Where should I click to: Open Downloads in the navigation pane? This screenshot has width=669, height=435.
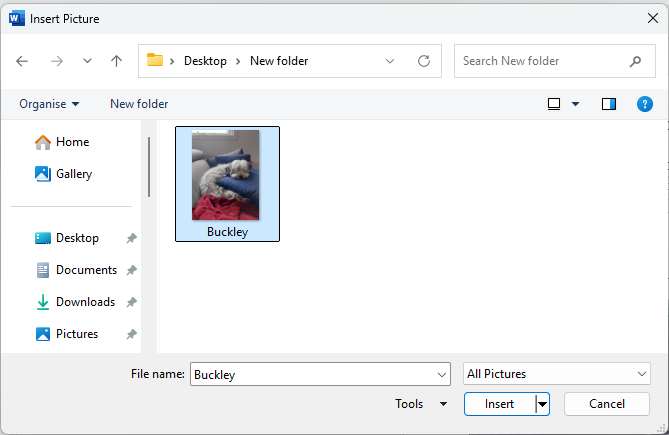(76, 302)
